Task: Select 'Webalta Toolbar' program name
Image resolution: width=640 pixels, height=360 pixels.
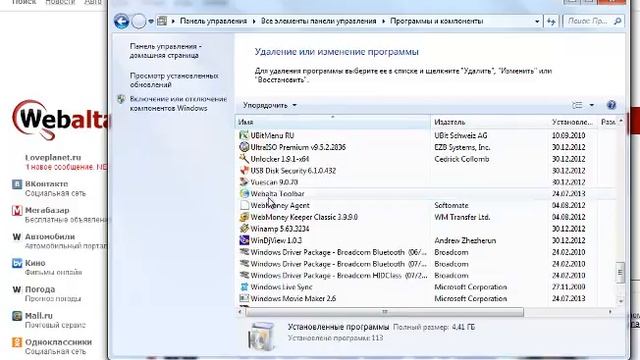Action: (277, 193)
